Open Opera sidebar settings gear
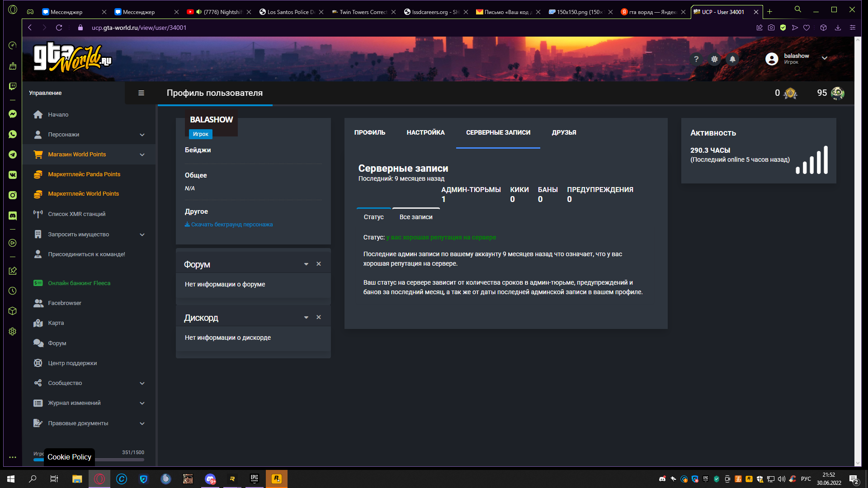Screen dimensions: 868x488 click(13, 332)
